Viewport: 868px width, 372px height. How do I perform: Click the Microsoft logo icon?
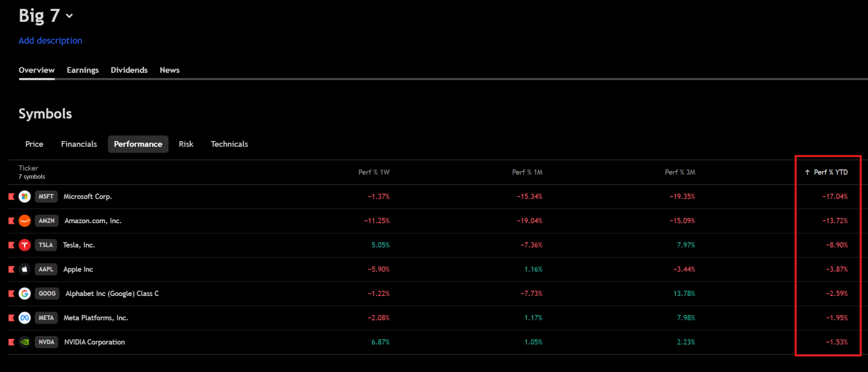[24, 197]
